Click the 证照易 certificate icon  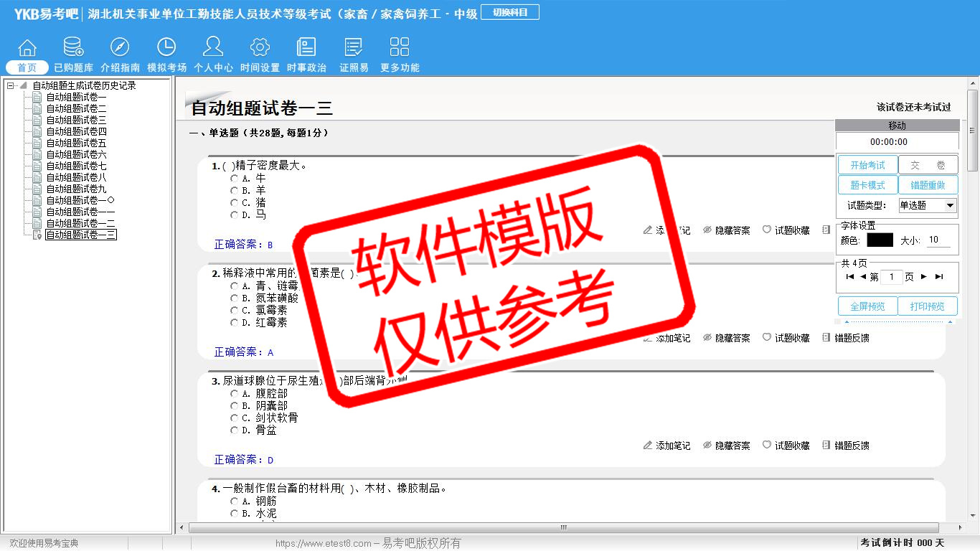[x=354, y=48]
